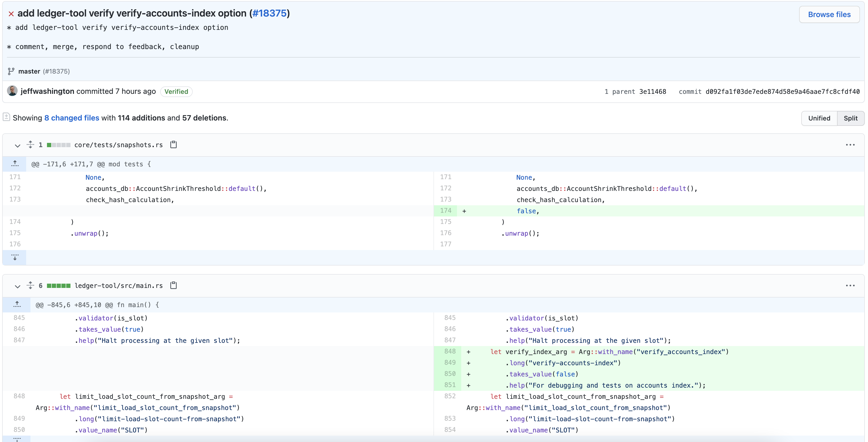Collapse the core/tests/snapshots.rs diff

pos(18,146)
